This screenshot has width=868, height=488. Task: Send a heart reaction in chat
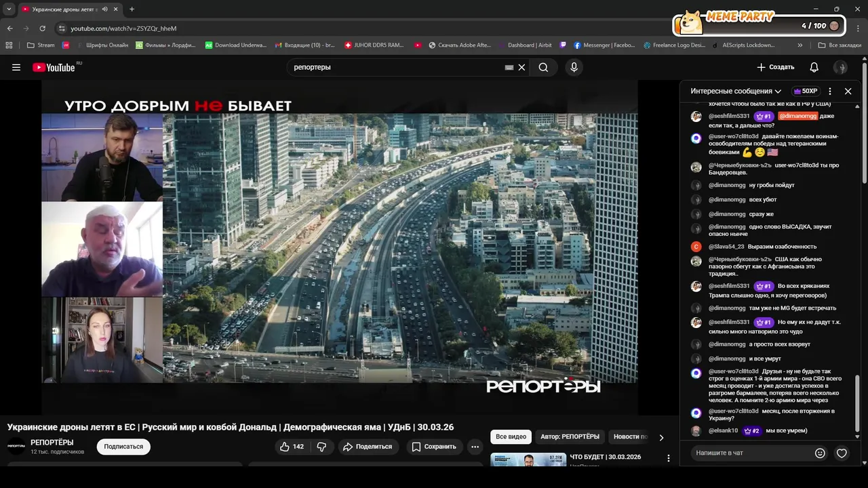pos(842,453)
